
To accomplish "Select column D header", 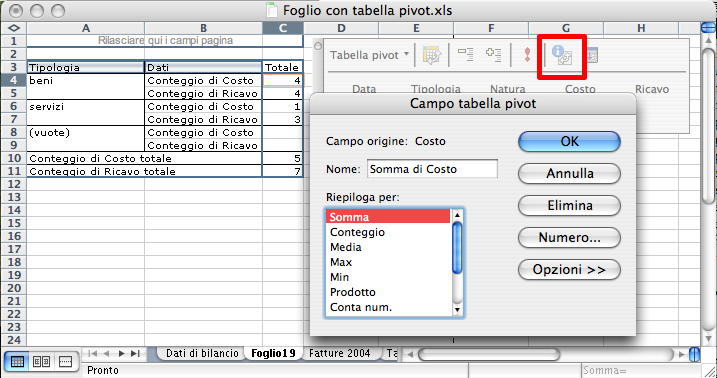I will coord(341,28).
